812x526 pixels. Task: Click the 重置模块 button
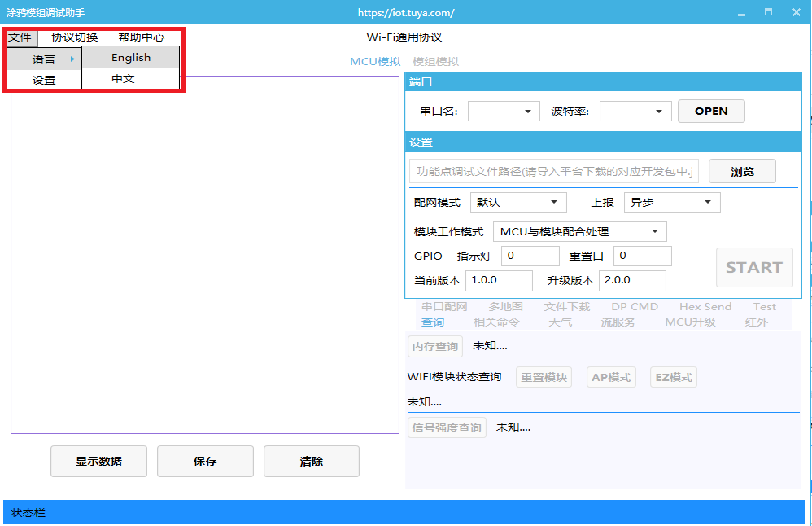(544, 377)
